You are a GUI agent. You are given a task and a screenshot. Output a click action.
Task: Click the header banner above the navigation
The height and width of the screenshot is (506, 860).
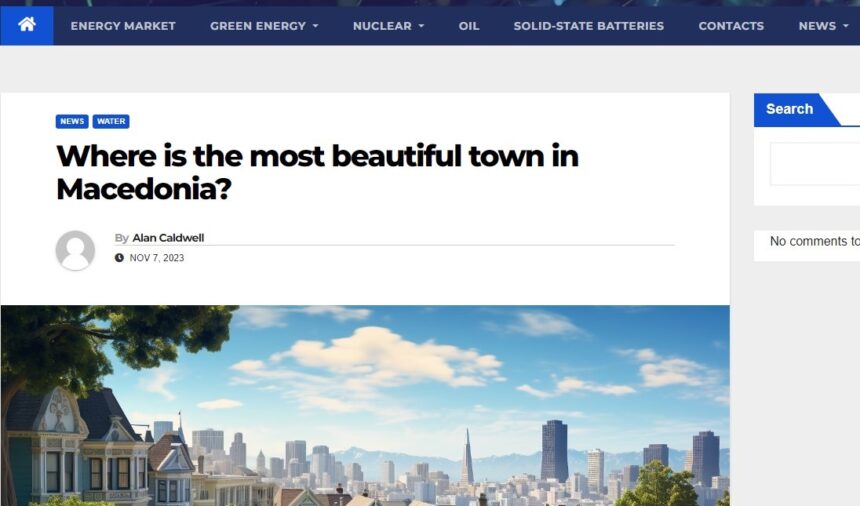[x=430, y=3]
